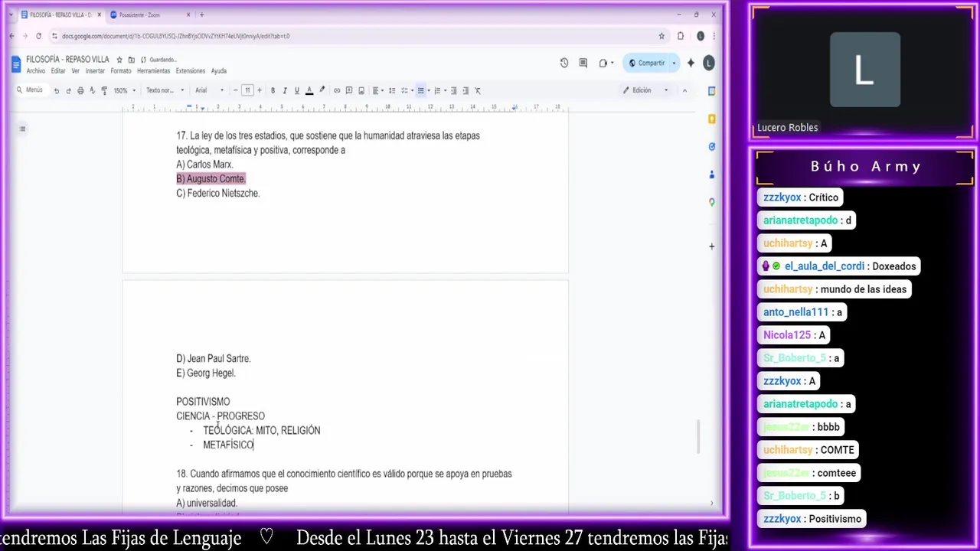
Task: Open numbered list style dropdown arrow
Action: pos(445,90)
